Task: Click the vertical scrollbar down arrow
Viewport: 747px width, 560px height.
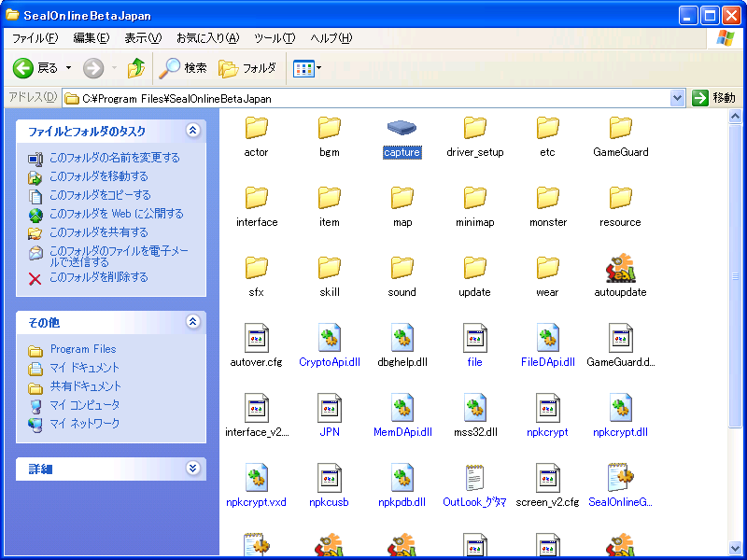Action: point(736,548)
